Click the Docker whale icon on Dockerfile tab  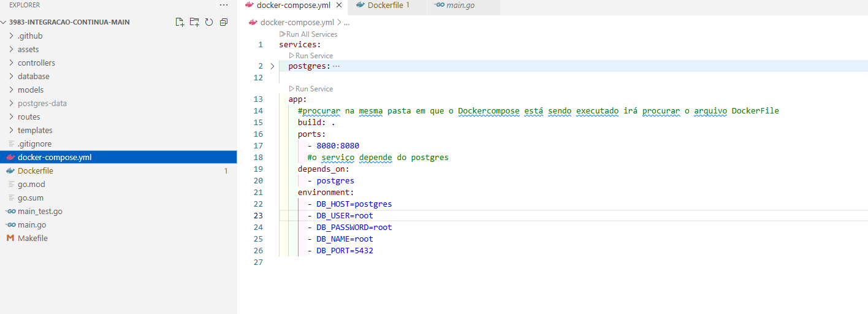(359, 5)
